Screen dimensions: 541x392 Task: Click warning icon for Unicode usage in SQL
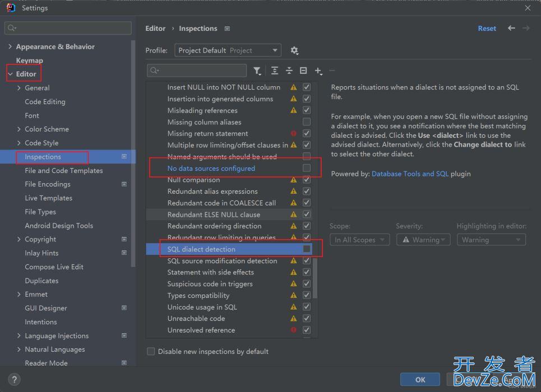(294, 307)
